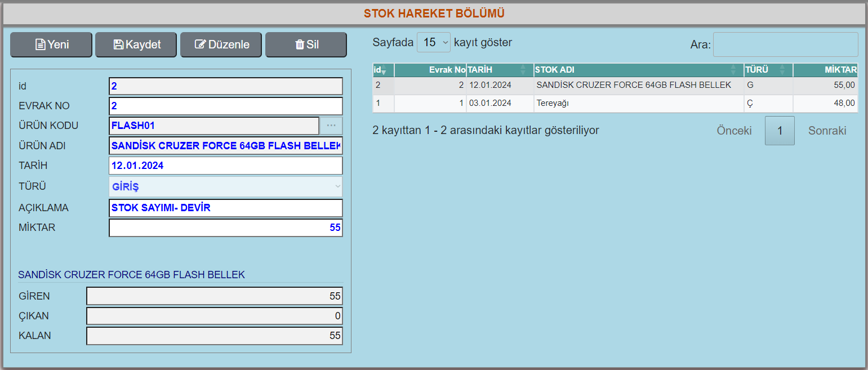Click the MİKTAR quantity field
Image resolution: width=868 pixels, height=370 pixels.
coord(225,228)
